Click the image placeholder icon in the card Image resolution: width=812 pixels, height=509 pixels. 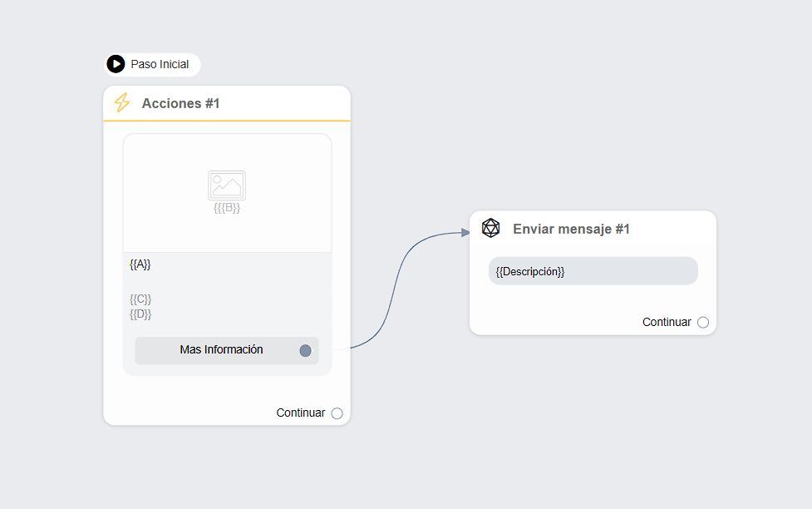pos(226,185)
